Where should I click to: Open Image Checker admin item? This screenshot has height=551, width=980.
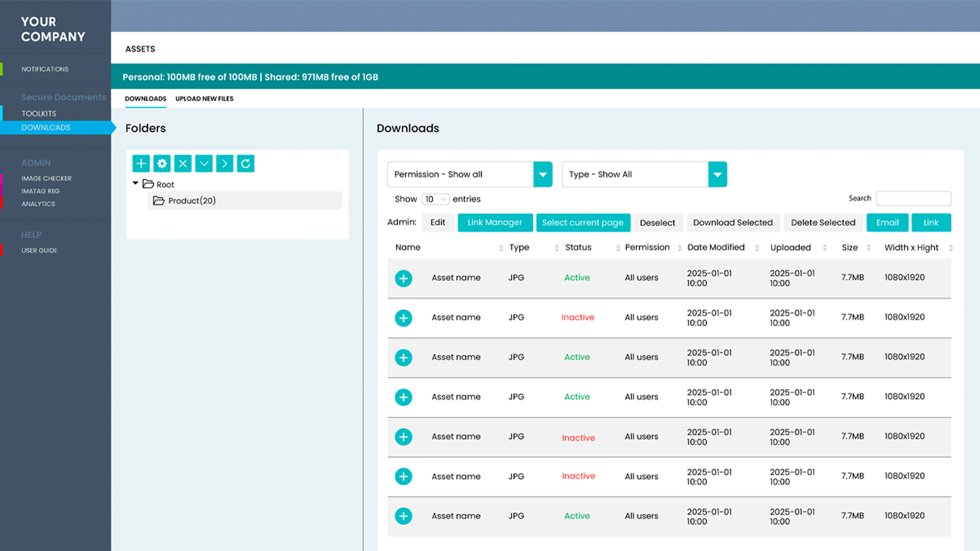[46, 179]
